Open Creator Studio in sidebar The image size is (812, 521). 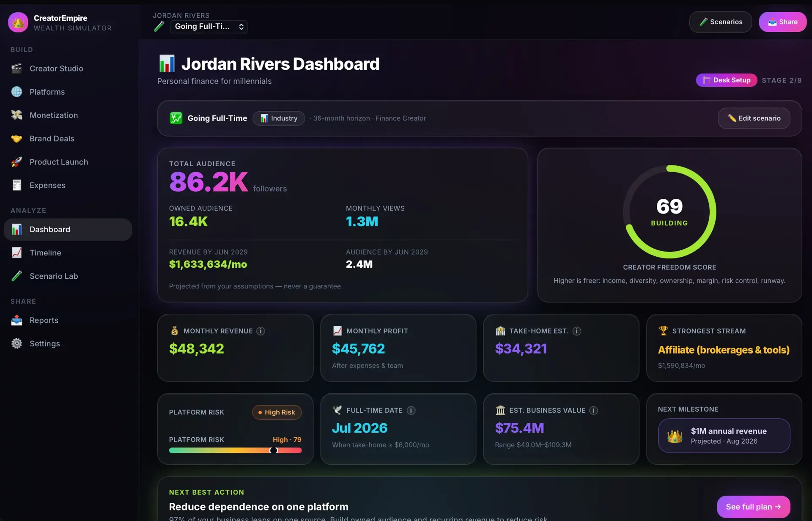click(x=68, y=69)
